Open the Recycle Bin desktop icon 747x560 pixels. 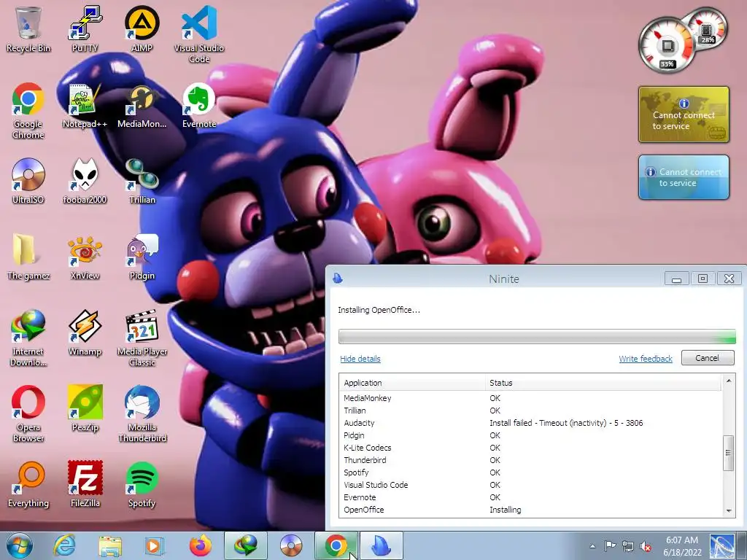tap(28, 29)
